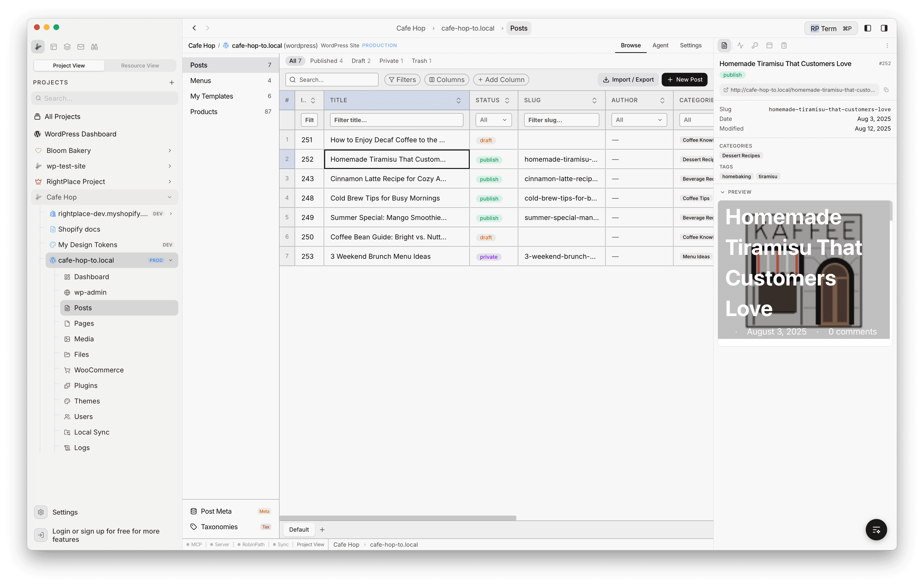Expand the Bloom Bakery project
Screen dimensions: 924x586
pyautogui.click(x=170, y=151)
